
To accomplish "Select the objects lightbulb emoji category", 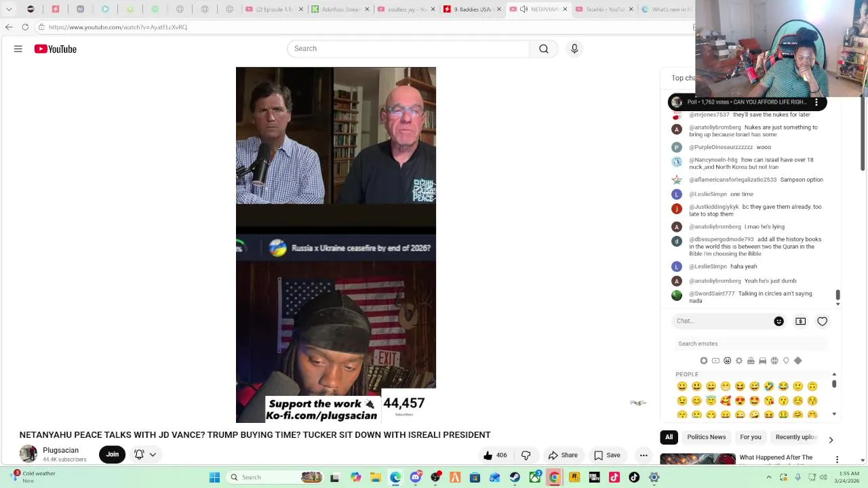I will (x=786, y=361).
